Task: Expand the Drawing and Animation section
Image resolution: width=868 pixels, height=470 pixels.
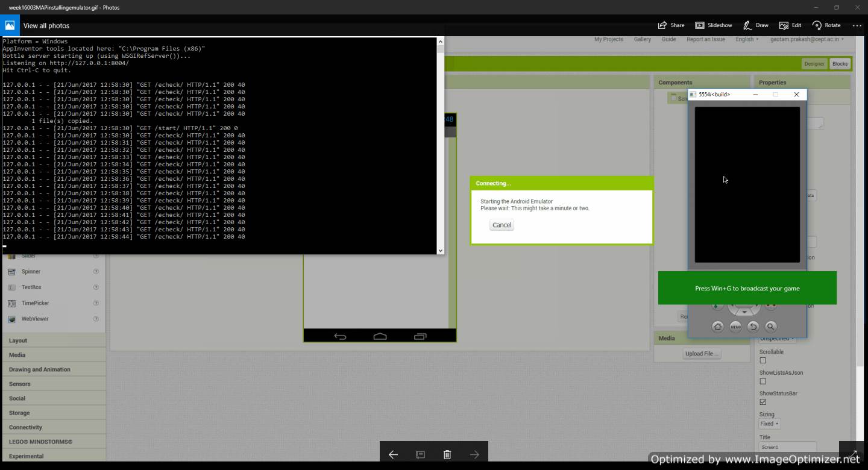Action: [x=54, y=369]
